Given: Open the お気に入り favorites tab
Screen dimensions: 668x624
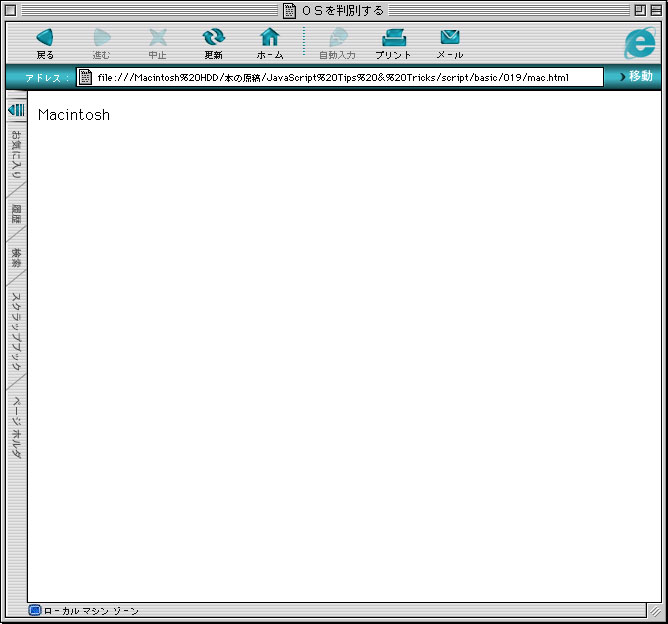Looking at the screenshot, I should pyautogui.click(x=16, y=154).
